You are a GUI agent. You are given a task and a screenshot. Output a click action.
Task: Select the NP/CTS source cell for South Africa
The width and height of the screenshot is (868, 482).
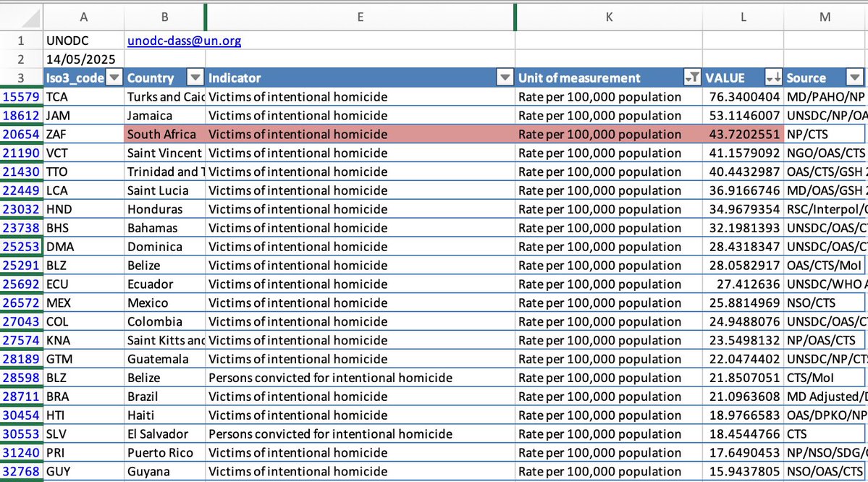coord(825,135)
